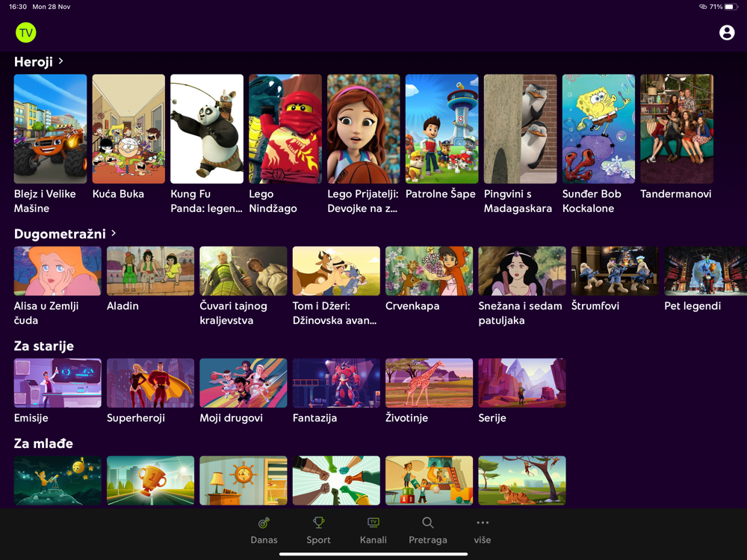Open Danas target icon in bottom bar
This screenshot has height=560, width=747.
click(x=264, y=523)
